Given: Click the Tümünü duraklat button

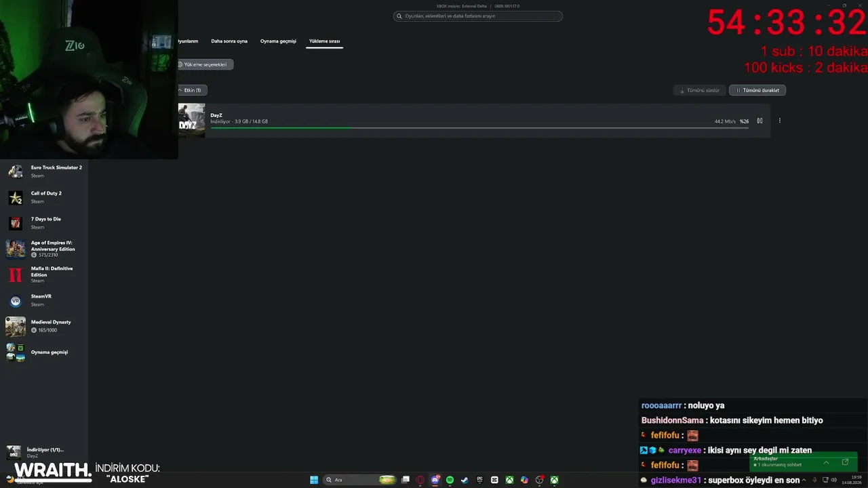Looking at the screenshot, I should tap(757, 90).
